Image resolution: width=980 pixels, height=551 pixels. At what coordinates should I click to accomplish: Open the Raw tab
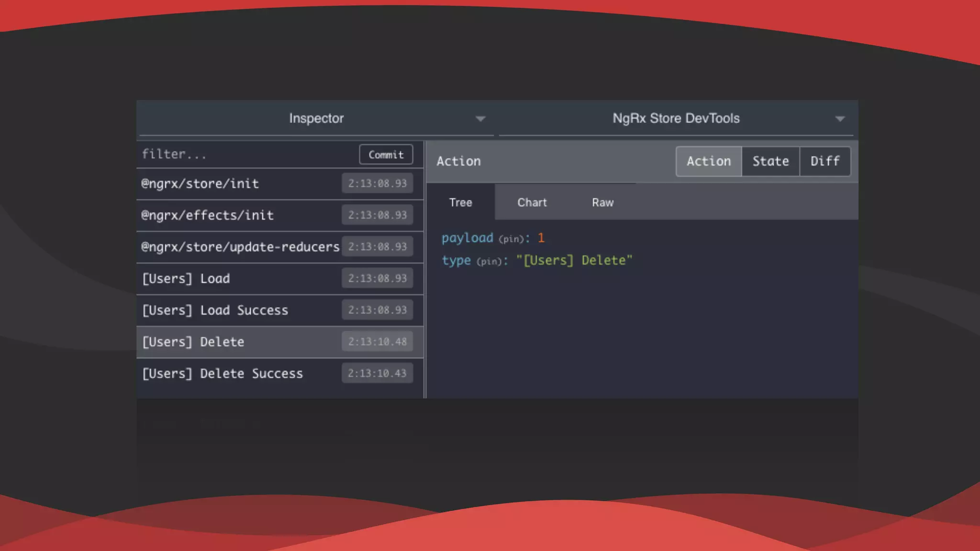point(602,202)
